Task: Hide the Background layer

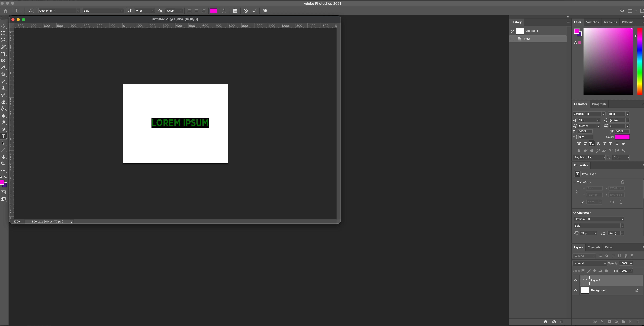Action: (x=576, y=290)
